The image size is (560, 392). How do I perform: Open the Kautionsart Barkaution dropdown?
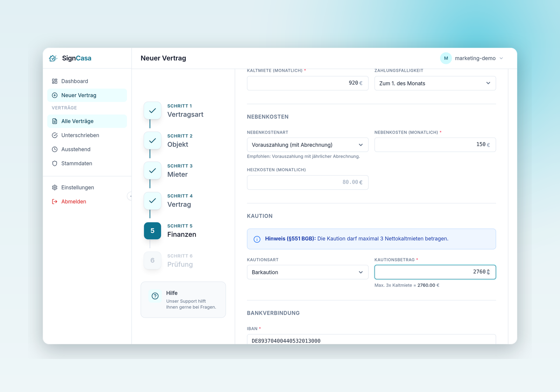click(x=308, y=272)
